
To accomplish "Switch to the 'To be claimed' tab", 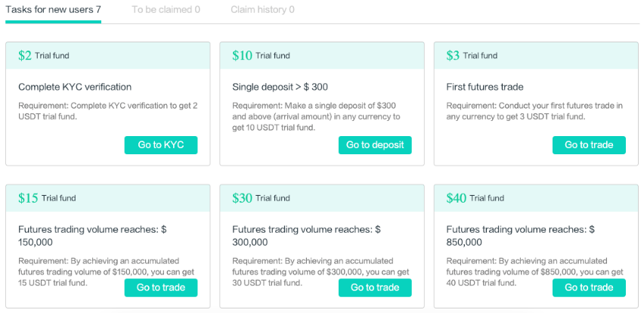I will tap(166, 10).
